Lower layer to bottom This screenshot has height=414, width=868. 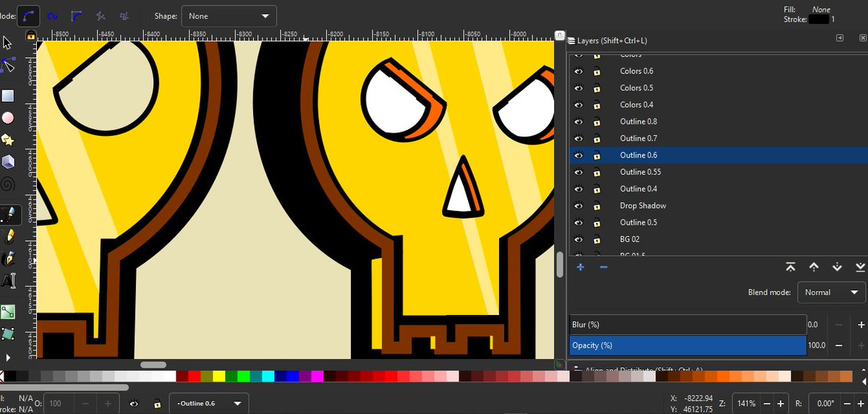click(x=859, y=267)
